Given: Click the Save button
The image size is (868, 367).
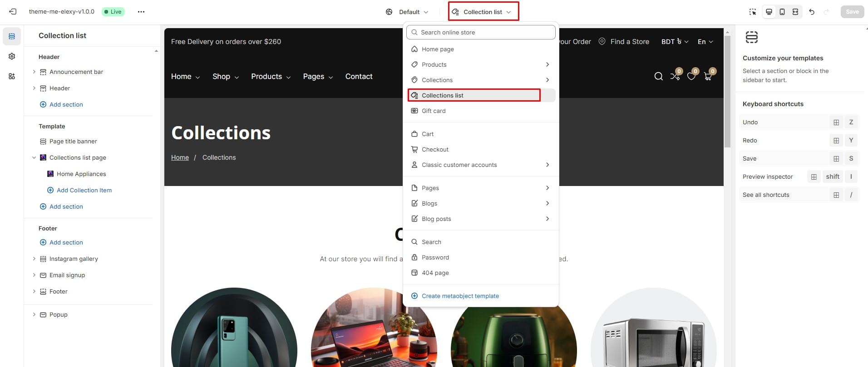Looking at the screenshot, I should tap(852, 12).
